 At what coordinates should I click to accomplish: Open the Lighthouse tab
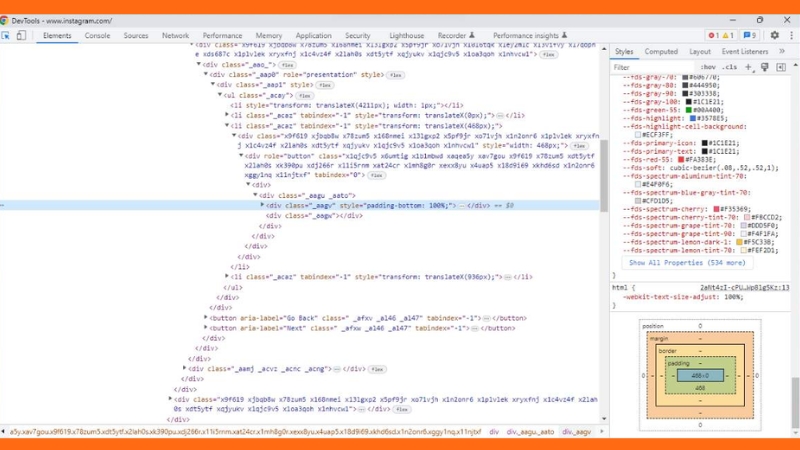(x=407, y=36)
